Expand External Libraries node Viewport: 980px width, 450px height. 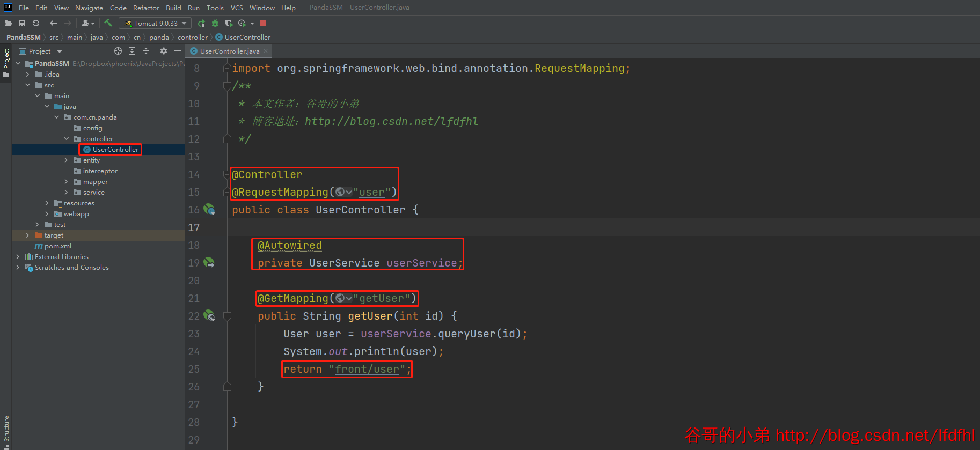point(18,256)
